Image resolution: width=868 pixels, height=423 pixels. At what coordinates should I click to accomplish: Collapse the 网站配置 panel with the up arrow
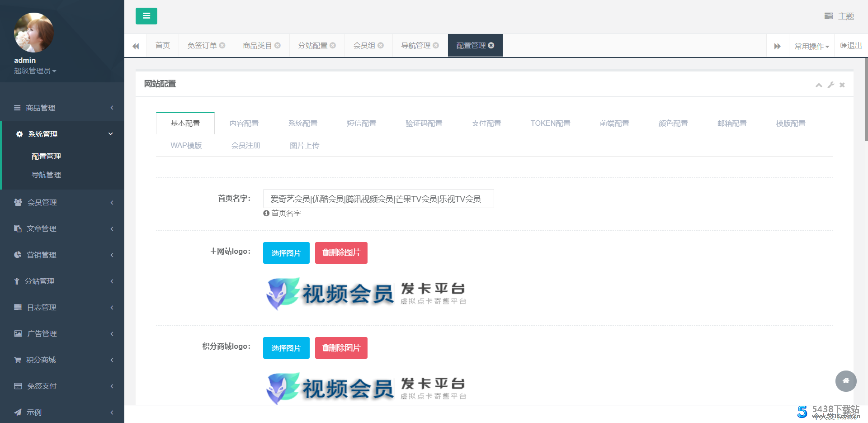pos(819,85)
